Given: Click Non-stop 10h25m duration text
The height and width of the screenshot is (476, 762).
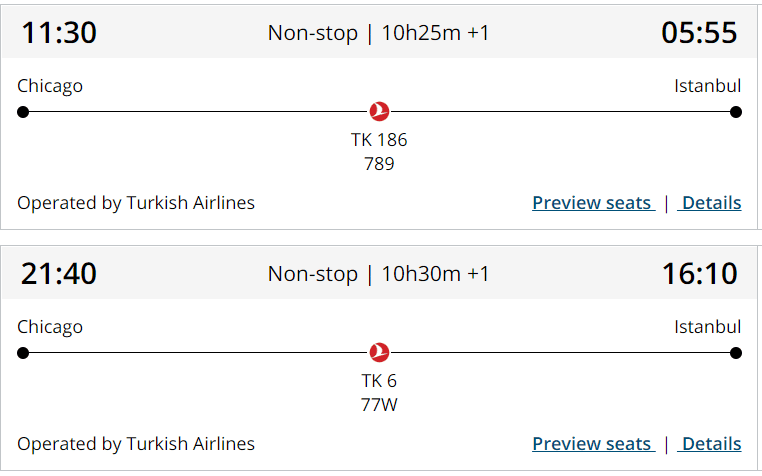Looking at the screenshot, I should [379, 33].
